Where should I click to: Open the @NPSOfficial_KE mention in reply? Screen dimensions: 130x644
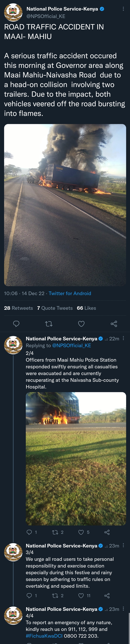(72, 345)
